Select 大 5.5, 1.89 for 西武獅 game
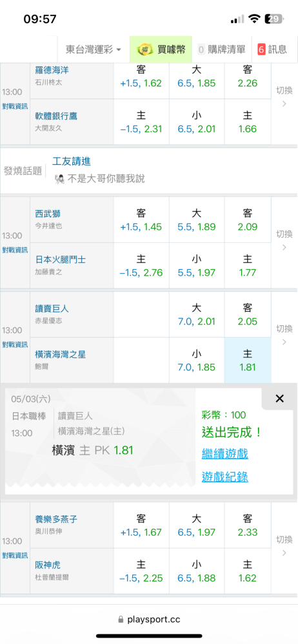 point(197,220)
